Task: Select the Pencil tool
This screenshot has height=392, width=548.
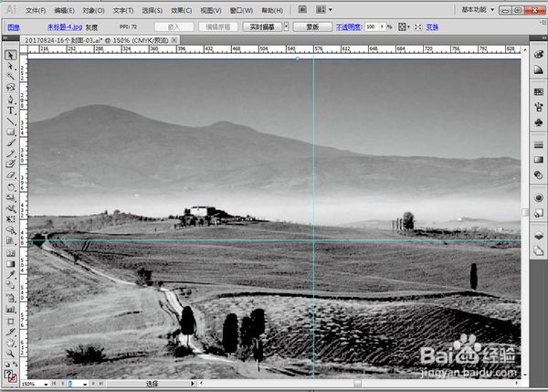Action: tap(10, 154)
